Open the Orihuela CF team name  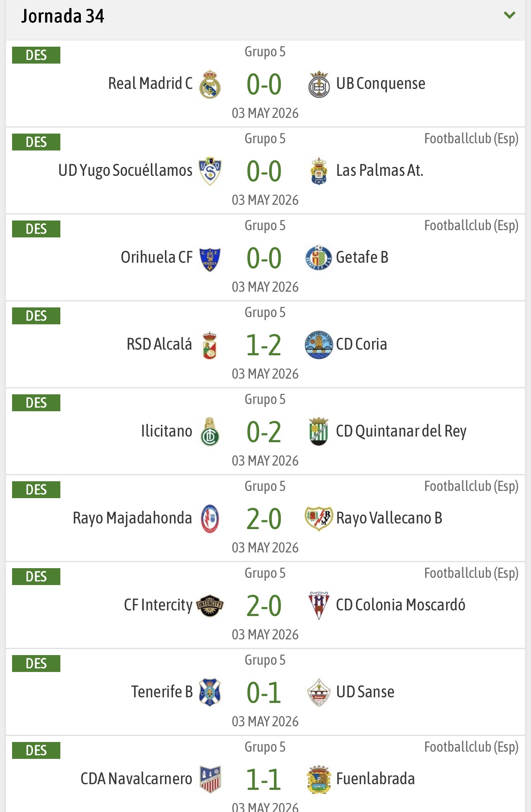tap(157, 258)
